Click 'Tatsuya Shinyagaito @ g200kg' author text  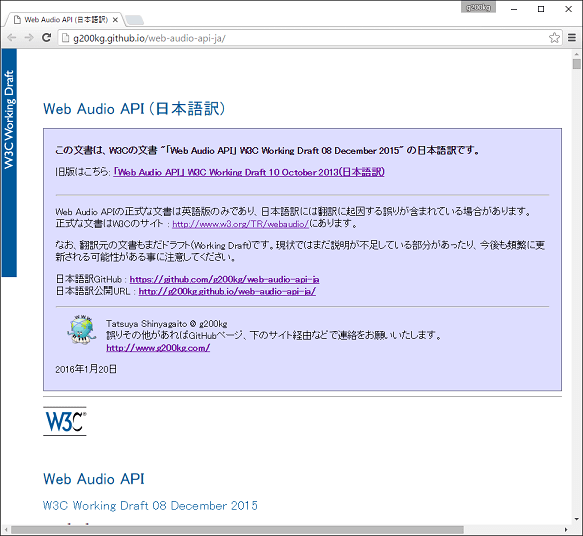(167, 323)
